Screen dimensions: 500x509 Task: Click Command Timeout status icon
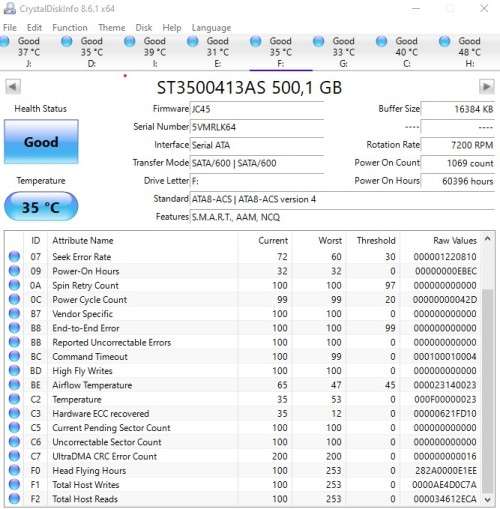(x=14, y=356)
